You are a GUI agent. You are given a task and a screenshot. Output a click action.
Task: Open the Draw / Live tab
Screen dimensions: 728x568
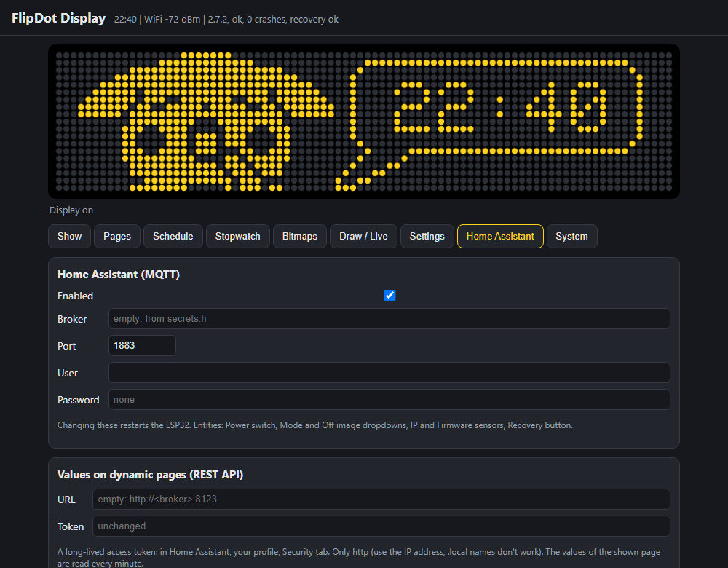tap(363, 237)
